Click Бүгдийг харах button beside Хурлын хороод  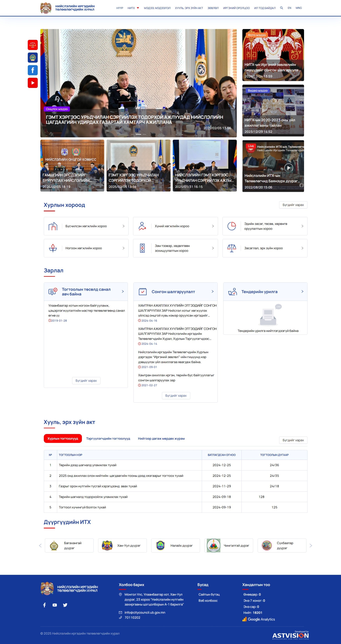point(293,205)
